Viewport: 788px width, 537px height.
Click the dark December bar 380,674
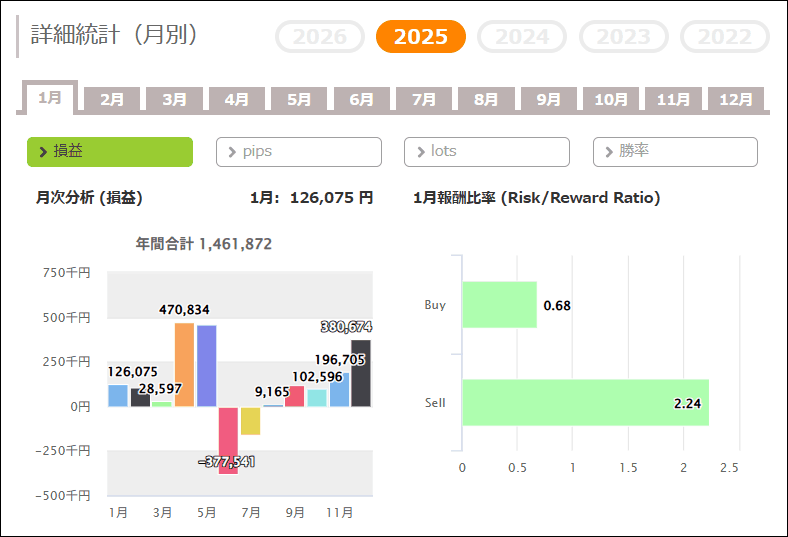[361, 373]
